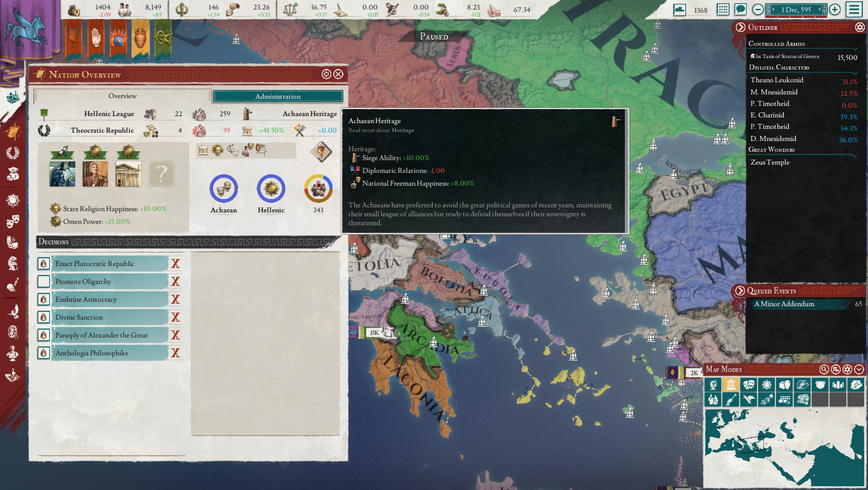Click the X beside Divine Sanction
This screenshot has width=868, height=490.
pos(176,317)
